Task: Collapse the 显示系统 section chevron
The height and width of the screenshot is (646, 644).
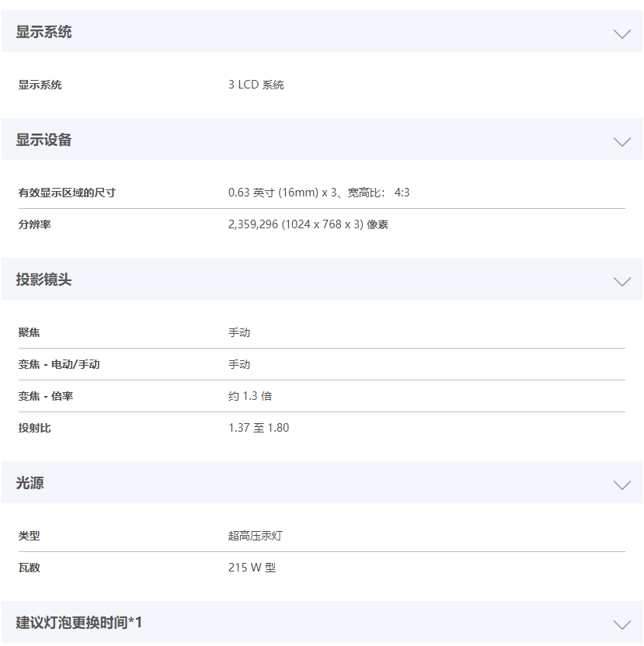Action: (x=621, y=34)
